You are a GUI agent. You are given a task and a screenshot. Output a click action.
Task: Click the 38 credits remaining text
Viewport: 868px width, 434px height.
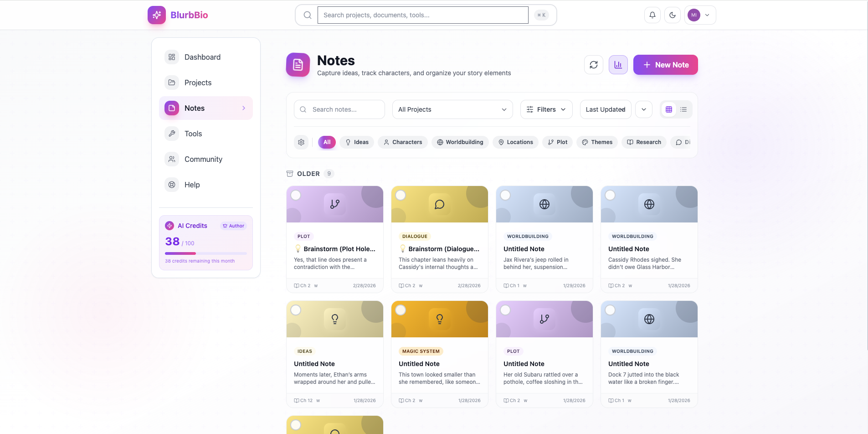tap(200, 261)
